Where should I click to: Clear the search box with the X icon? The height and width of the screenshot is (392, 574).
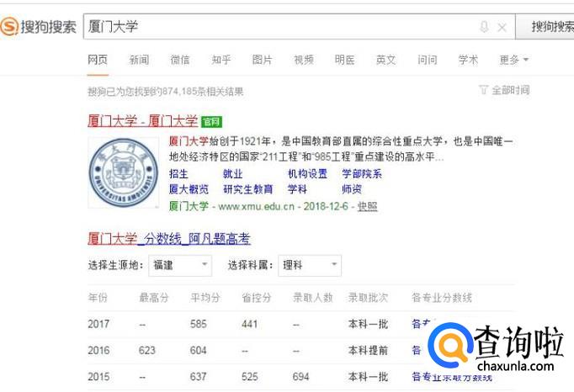pyautogui.click(x=502, y=27)
